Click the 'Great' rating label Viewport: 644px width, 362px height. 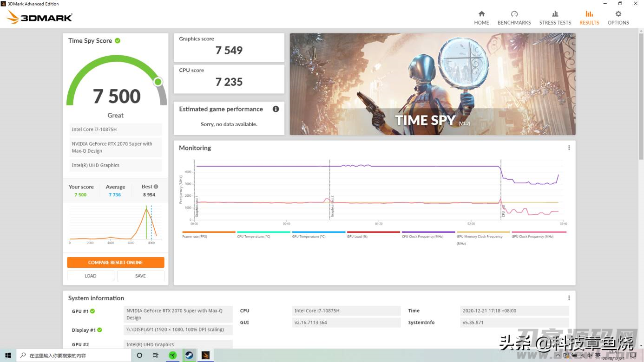coord(116,115)
